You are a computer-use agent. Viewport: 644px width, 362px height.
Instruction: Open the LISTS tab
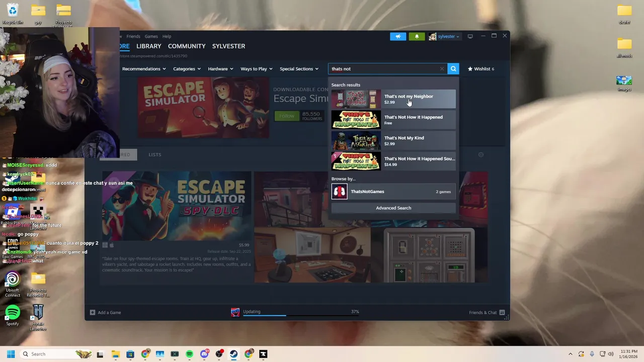point(155,154)
